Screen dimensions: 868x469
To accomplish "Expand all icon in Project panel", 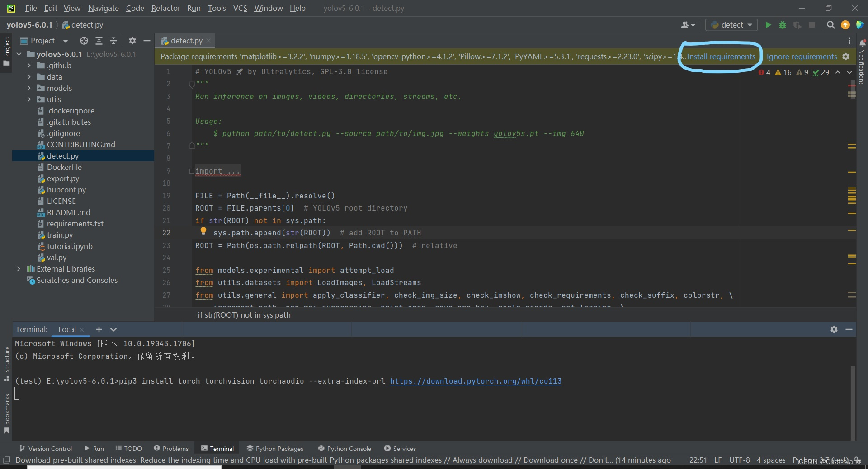I will tap(99, 41).
